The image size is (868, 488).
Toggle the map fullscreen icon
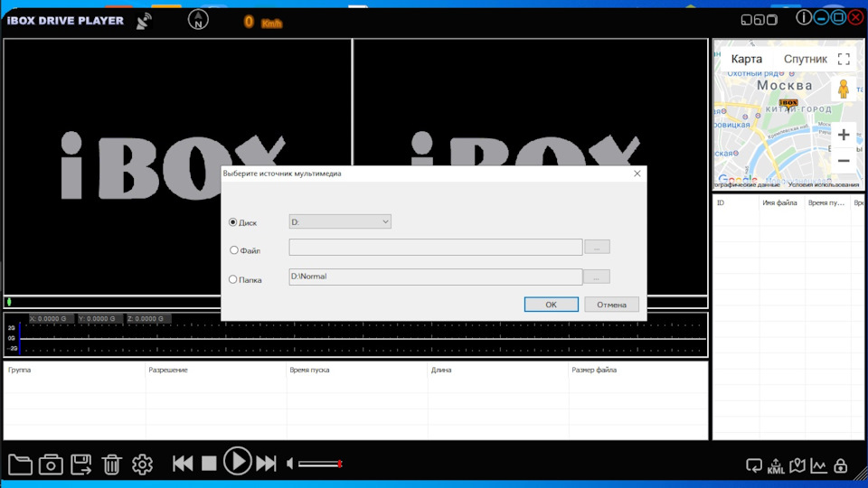(844, 60)
